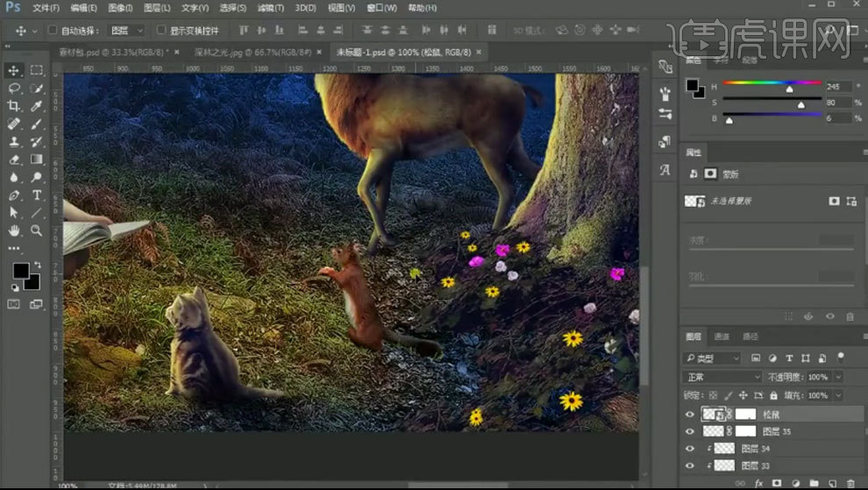This screenshot has height=490, width=868.
Task: Select the Clone Stamp tool
Action: (14, 141)
